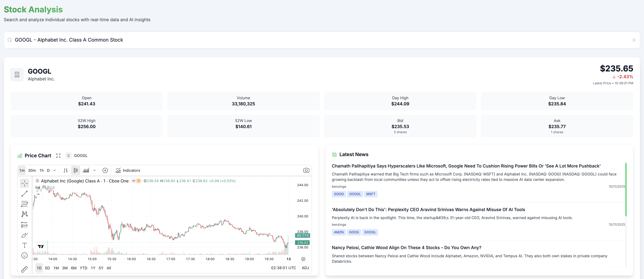Open the time interval dropdown arrow
The height and width of the screenshot is (279, 644).
[x=55, y=170]
